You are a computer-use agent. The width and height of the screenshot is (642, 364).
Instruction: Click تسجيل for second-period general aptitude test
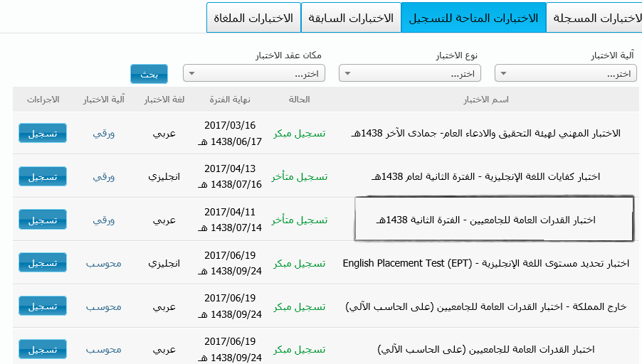(42, 220)
